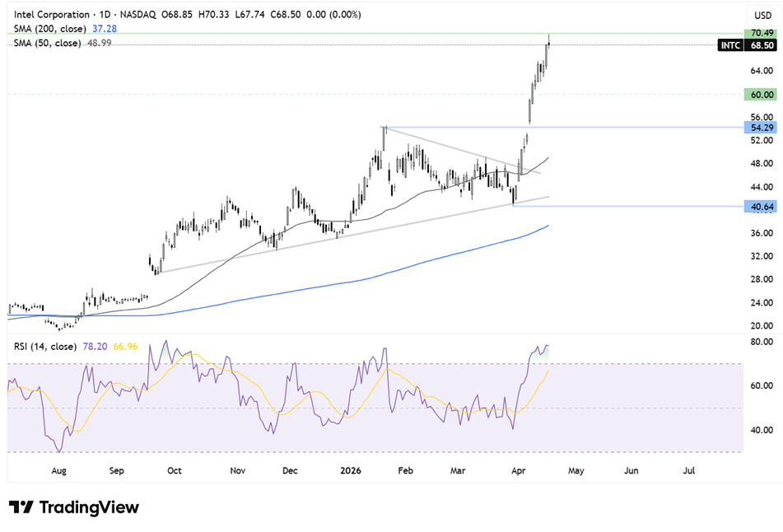Click the Close value C68.50
The width and height of the screenshot is (783, 532).
(286, 15)
